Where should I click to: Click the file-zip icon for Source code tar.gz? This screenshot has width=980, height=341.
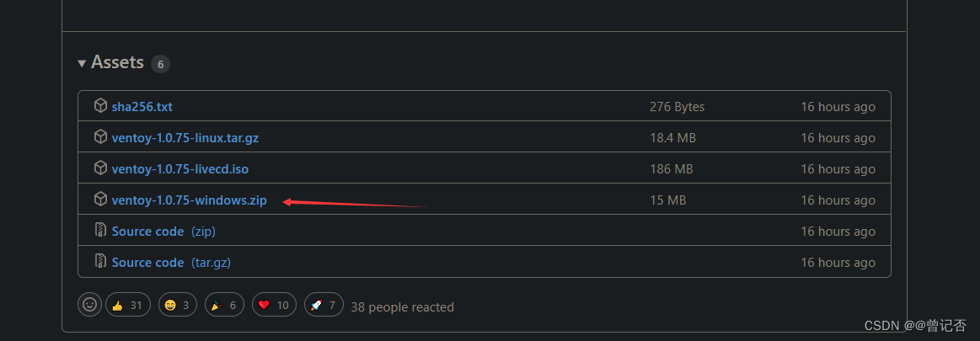(x=100, y=262)
